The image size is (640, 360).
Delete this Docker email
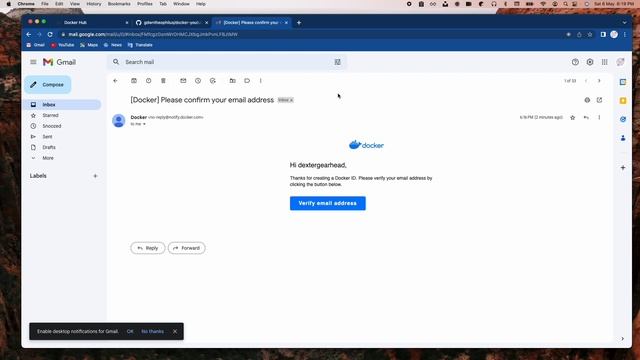[163, 81]
